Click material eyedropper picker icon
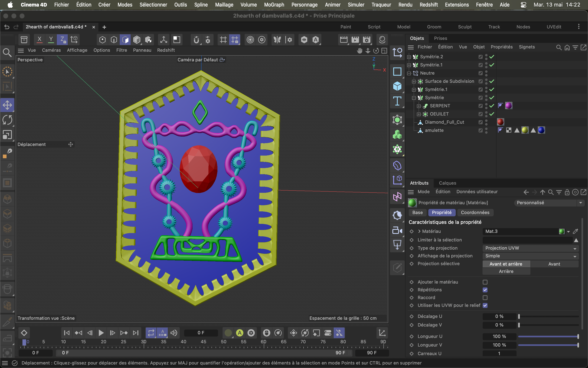 coord(575,231)
